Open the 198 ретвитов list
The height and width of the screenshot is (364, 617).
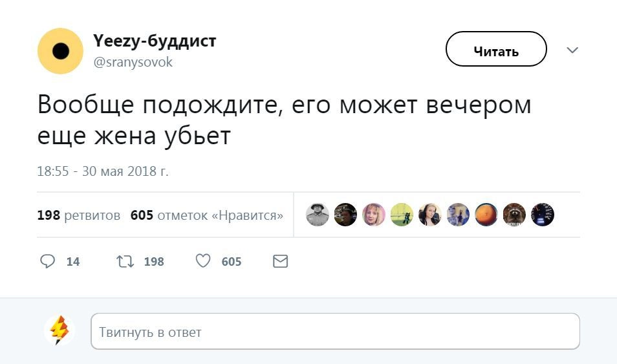[79, 215]
